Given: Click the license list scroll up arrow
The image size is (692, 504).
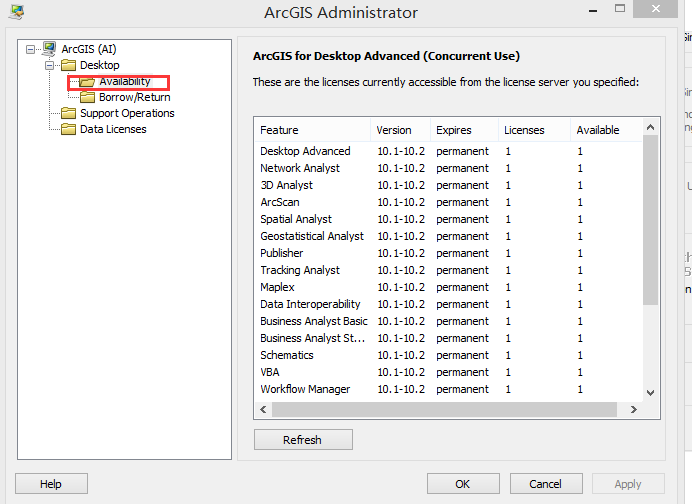Looking at the screenshot, I should pos(651,128).
